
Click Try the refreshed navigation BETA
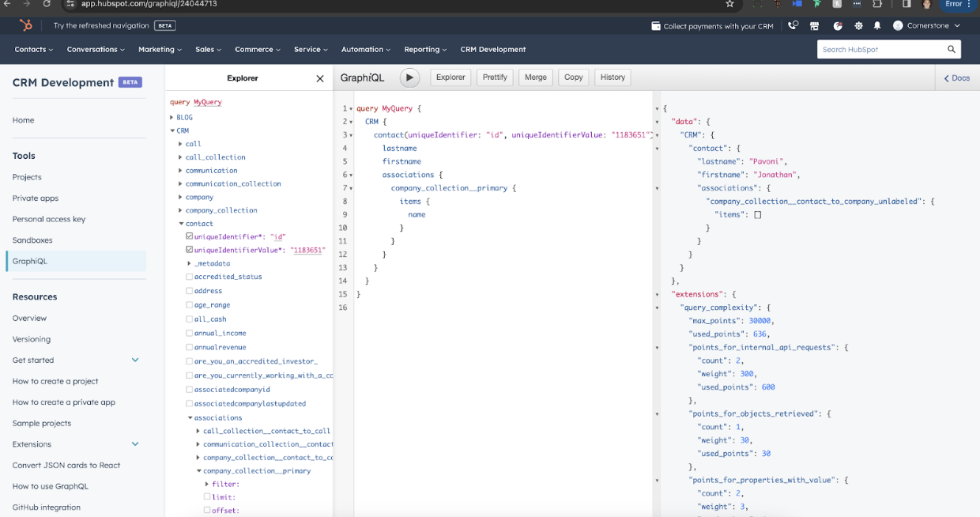[x=115, y=25]
